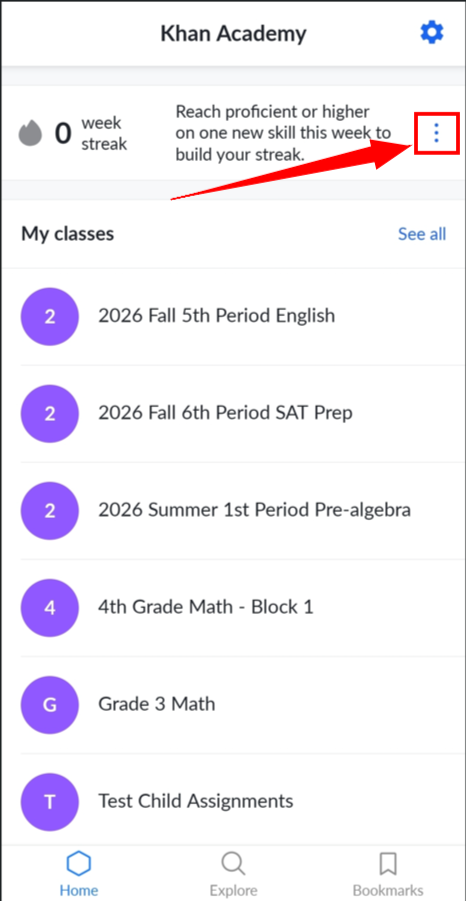Tap the avatar beside Summer 1st Period Pre-algebra
Screen dimensions: 466x901
point(50,511)
